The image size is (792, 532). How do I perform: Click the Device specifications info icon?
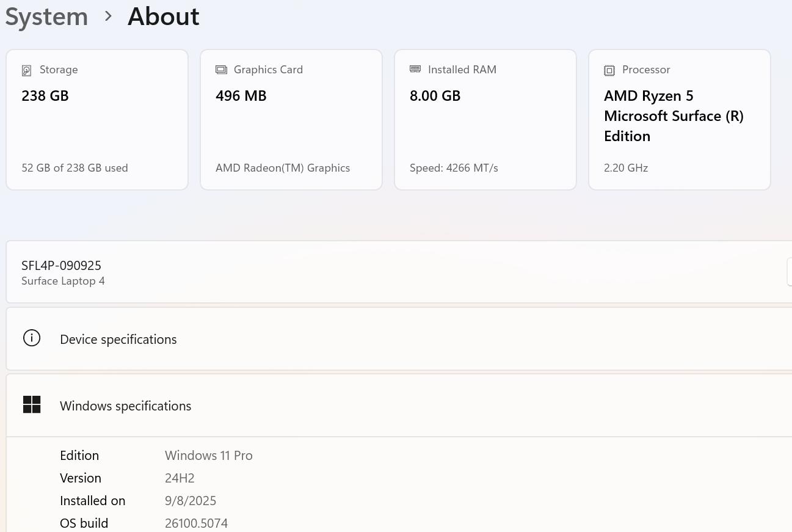pos(32,338)
